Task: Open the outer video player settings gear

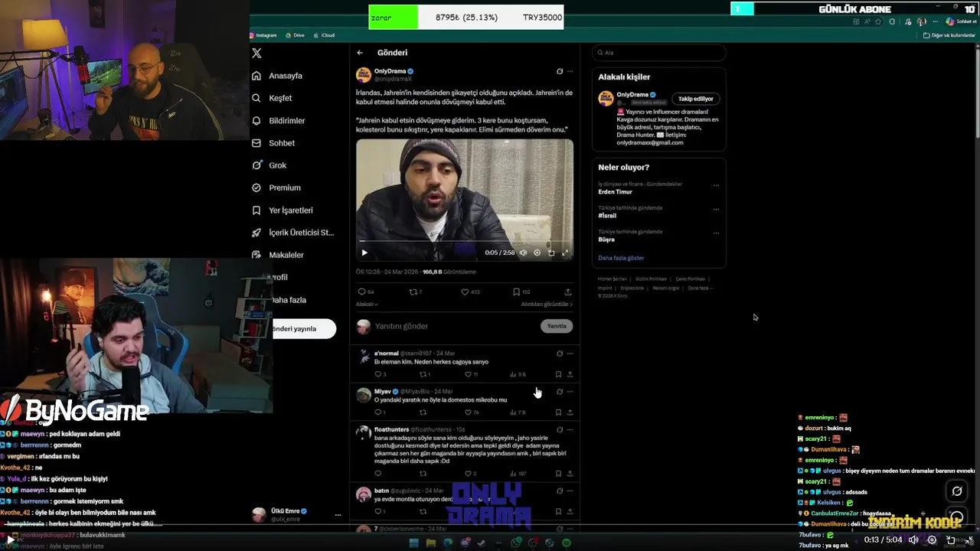Action: tap(932, 540)
